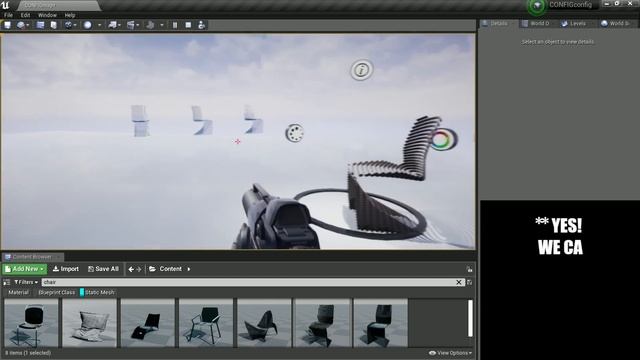The width and height of the screenshot is (640, 360).
Task: Select the sixth chair thumbnail
Action: 322,323
